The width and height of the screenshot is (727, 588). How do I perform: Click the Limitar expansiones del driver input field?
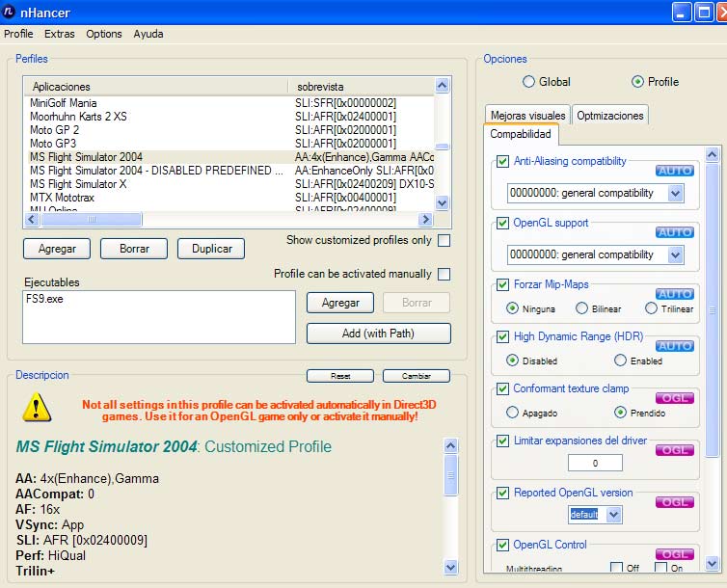click(595, 463)
